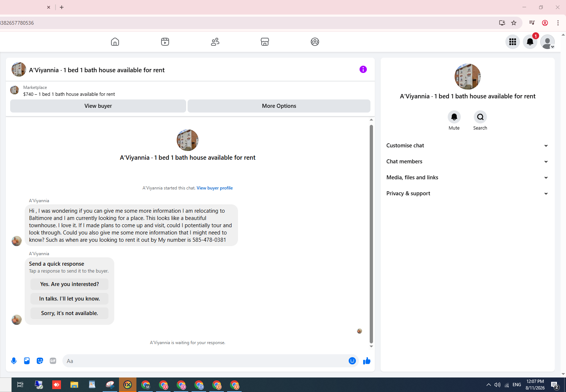Screen dimensions: 566x392
Task: Focus the Aa message input field
Action: pyautogui.click(x=205, y=361)
